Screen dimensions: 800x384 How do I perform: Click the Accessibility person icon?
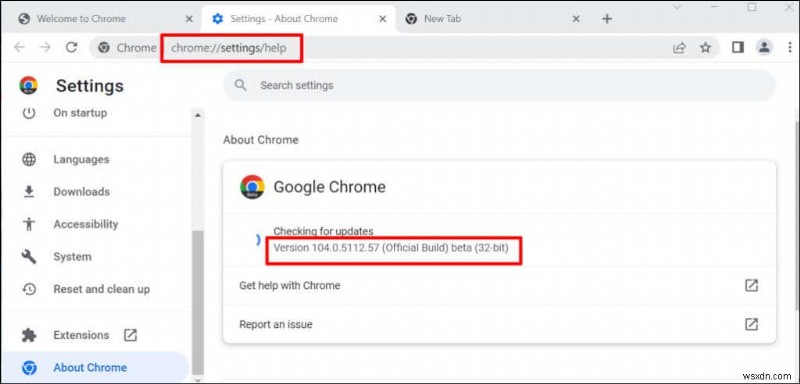(x=29, y=224)
